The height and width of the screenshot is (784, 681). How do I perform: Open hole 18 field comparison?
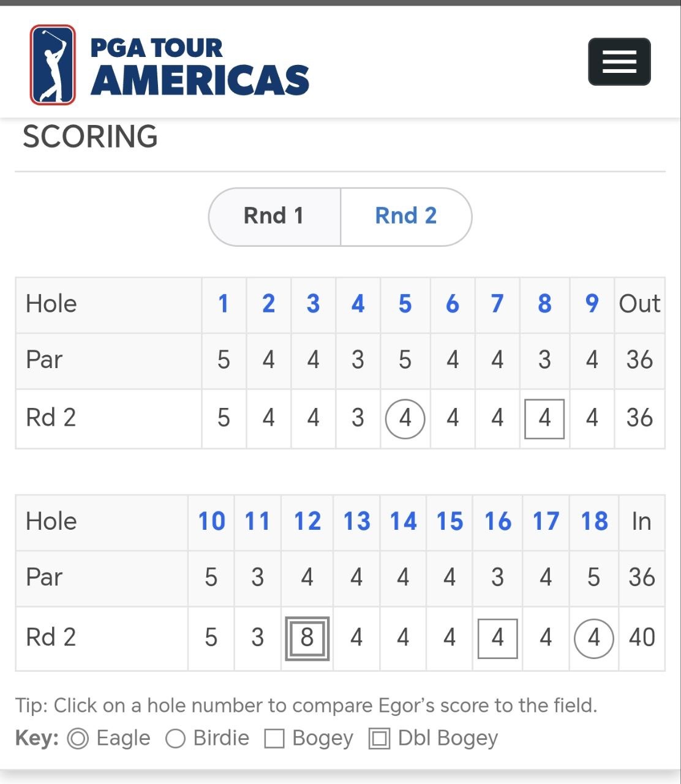594,522
